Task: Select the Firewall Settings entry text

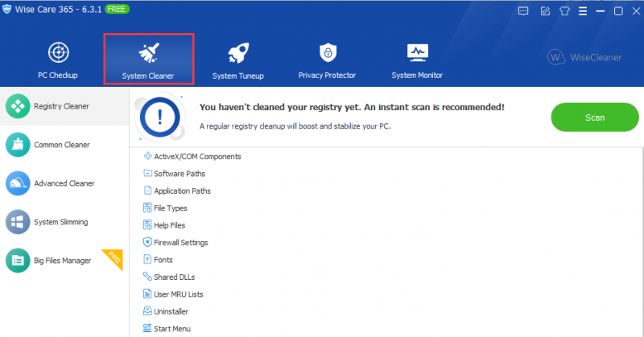Action: point(181,243)
